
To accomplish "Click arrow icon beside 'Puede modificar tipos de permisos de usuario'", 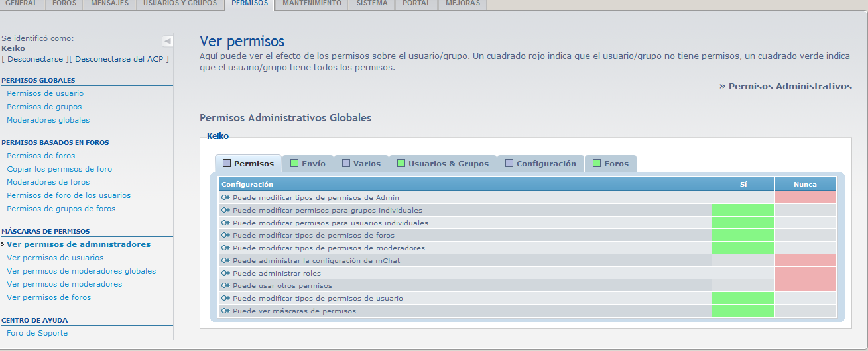I will pyautogui.click(x=225, y=299).
